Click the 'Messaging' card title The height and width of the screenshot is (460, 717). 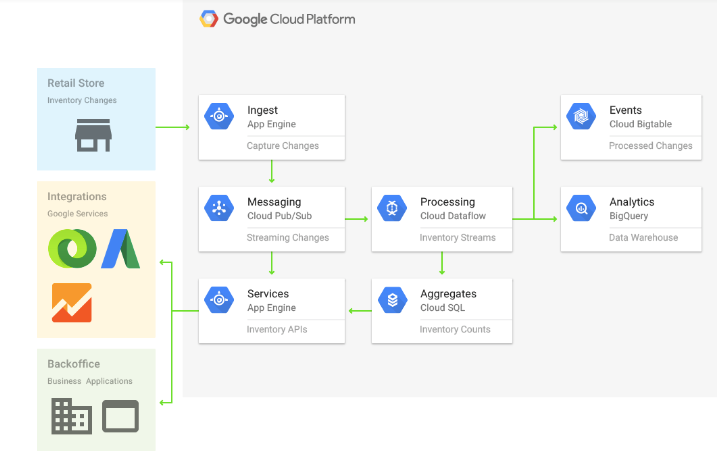tap(274, 202)
